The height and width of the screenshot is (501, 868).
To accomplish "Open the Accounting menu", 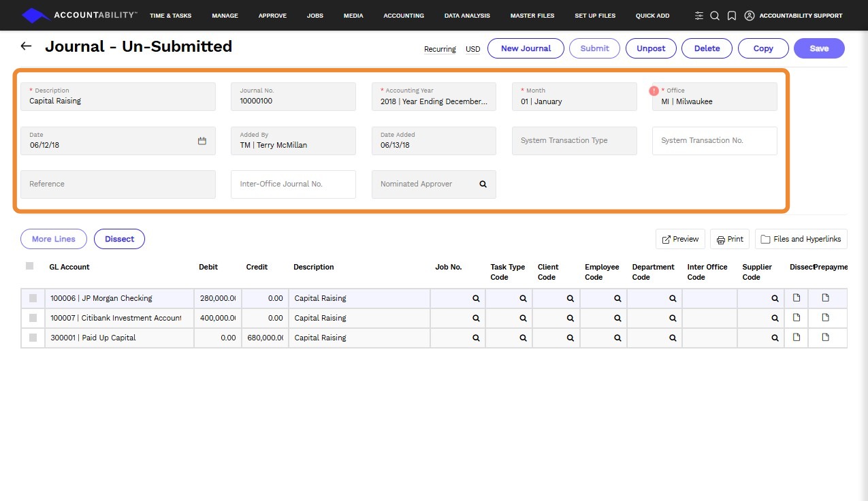I will [x=404, y=16].
